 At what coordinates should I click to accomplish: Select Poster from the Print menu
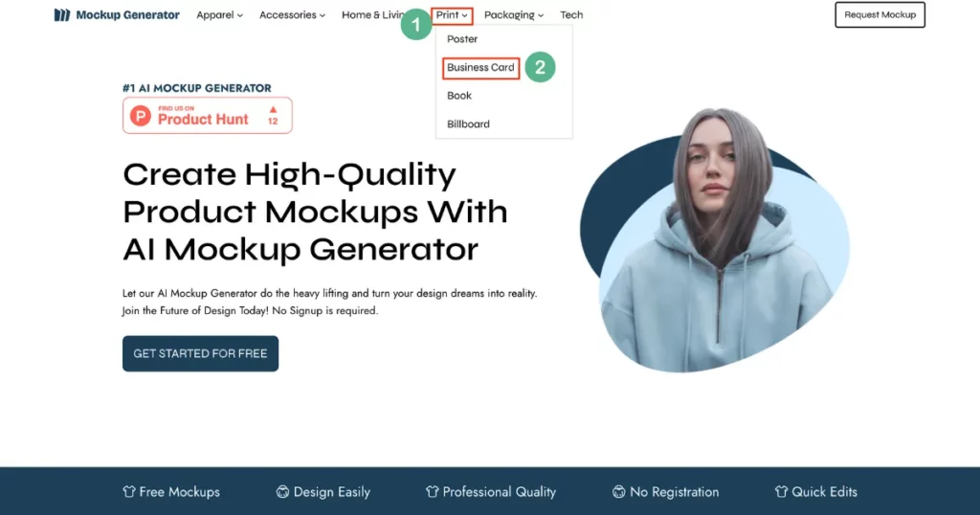[x=462, y=38]
